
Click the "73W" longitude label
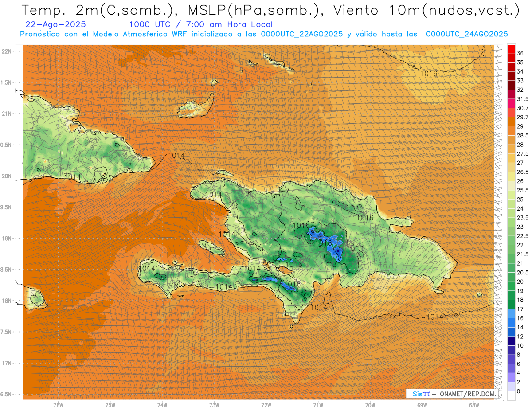pos(214,405)
